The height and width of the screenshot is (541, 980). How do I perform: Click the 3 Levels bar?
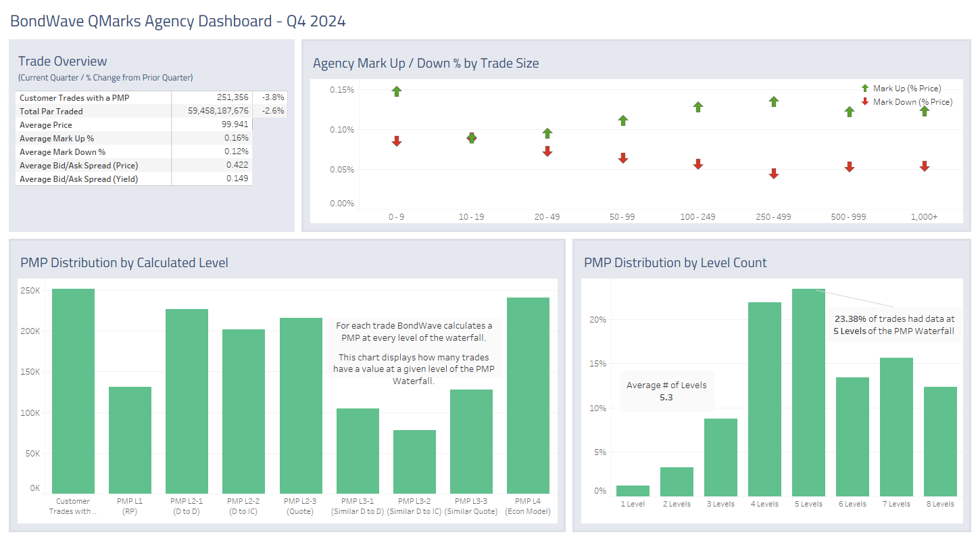720,457
